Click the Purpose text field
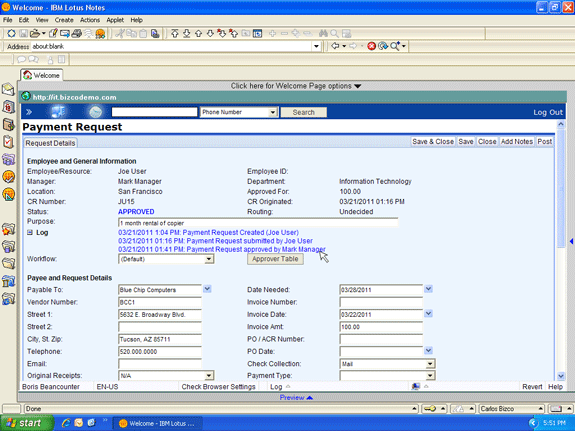The image size is (575, 431). [x=258, y=223]
